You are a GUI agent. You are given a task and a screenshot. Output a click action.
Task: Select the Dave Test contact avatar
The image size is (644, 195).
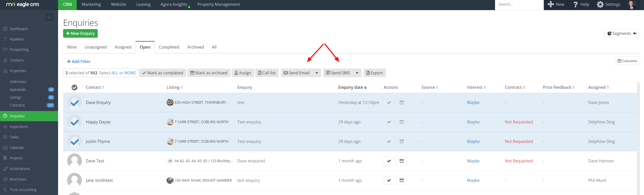click(x=74, y=161)
